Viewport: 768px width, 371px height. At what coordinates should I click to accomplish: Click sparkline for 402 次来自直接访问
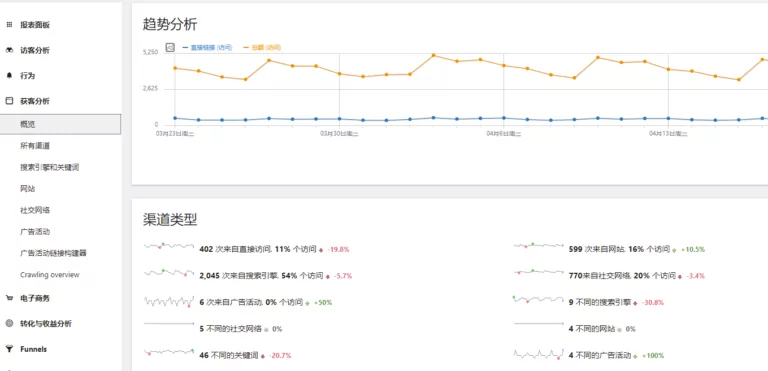click(169, 246)
